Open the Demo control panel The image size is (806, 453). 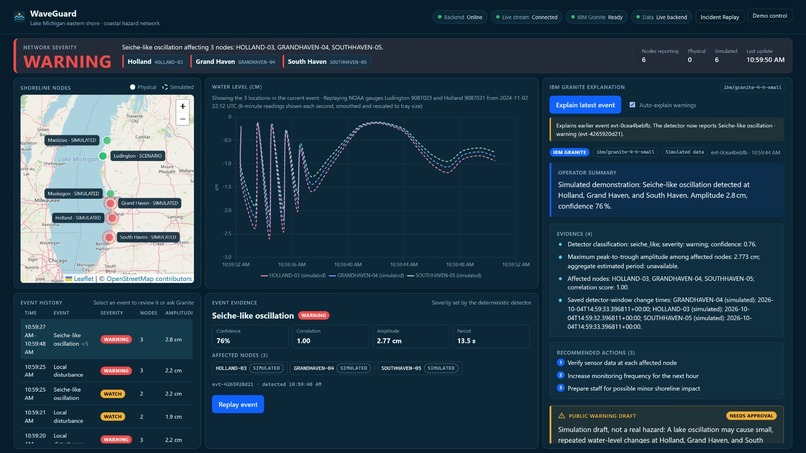point(770,16)
